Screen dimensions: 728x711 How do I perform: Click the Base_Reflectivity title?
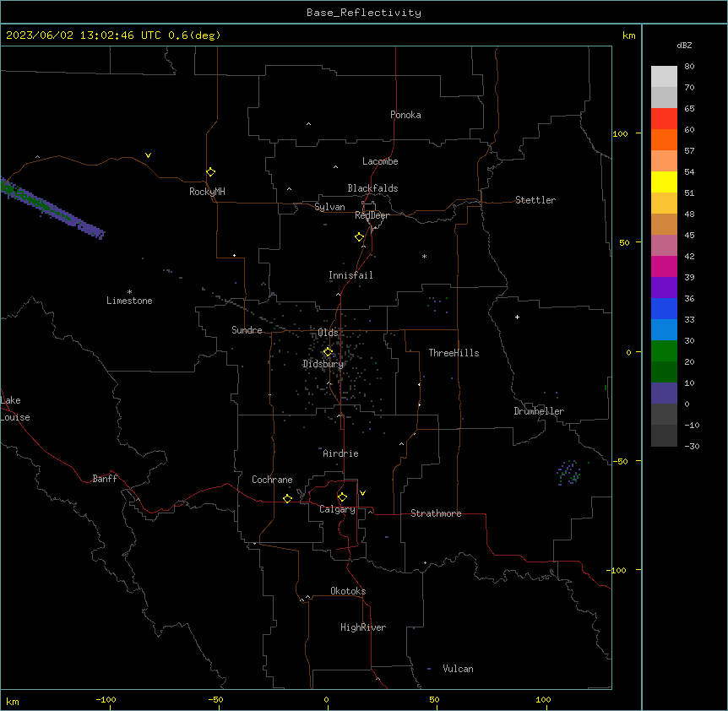[x=364, y=13]
